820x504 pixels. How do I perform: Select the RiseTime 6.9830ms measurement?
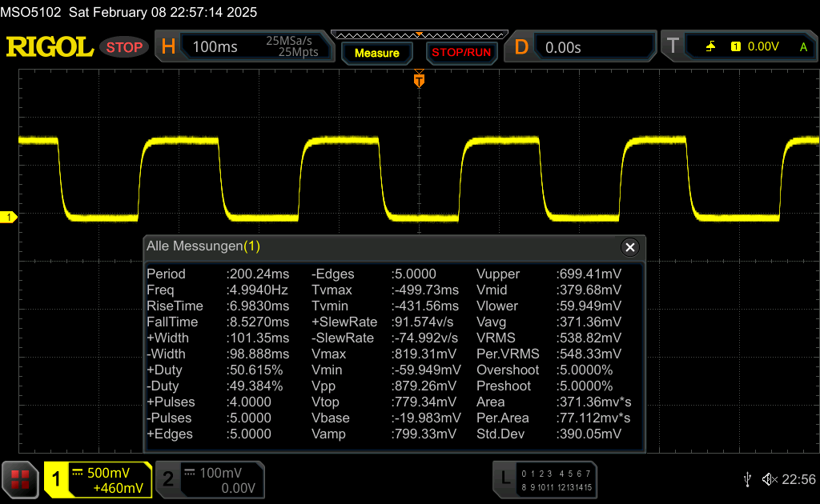click(x=218, y=306)
